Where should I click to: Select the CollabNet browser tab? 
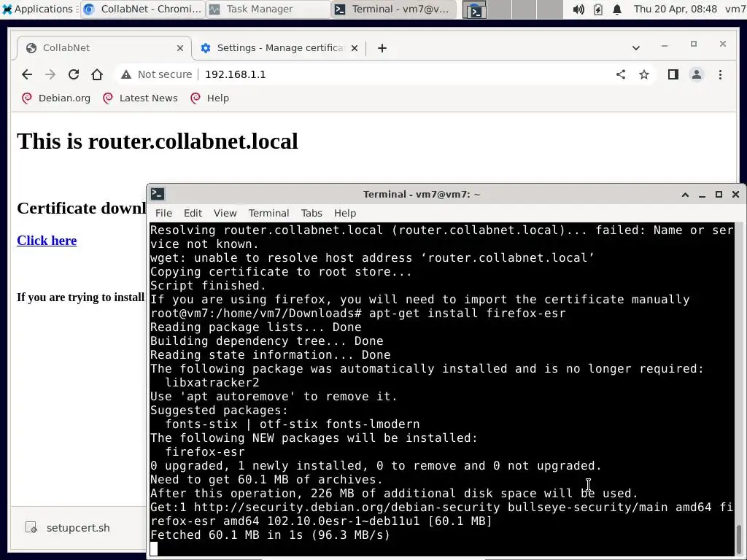pyautogui.click(x=104, y=48)
